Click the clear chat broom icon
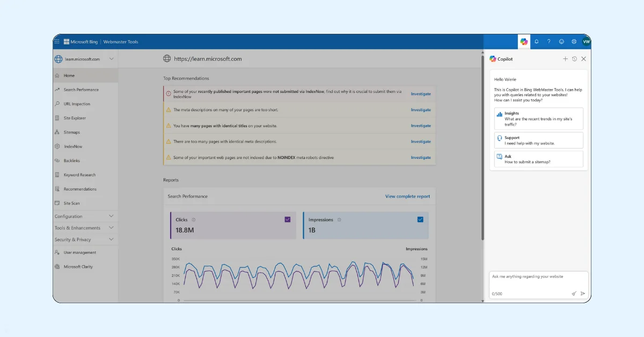Image resolution: width=644 pixels, height=337 pixels. [x=574, y=294]
